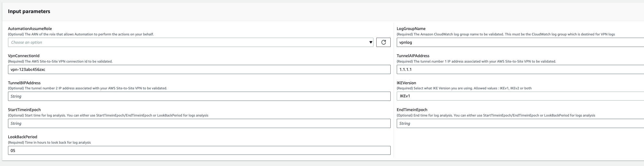Click the EndTimeinEpoch label
The image size is (644, 166).
(x=412, y=110)
